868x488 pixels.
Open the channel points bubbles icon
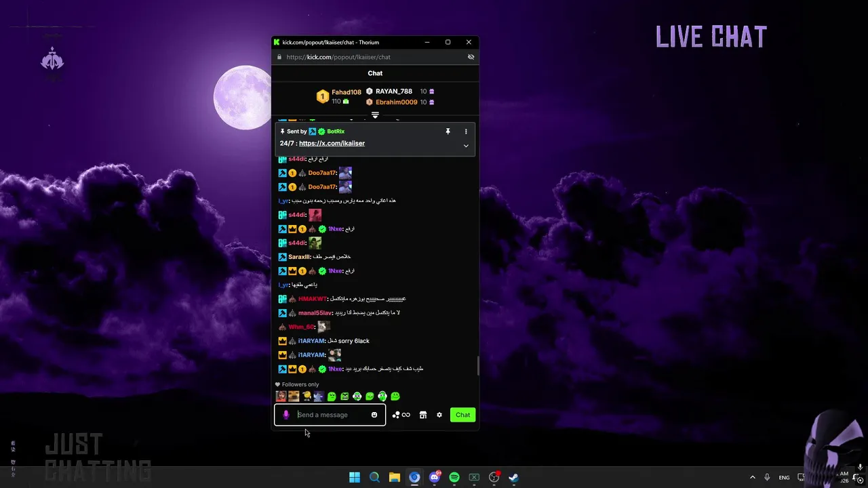396,415
